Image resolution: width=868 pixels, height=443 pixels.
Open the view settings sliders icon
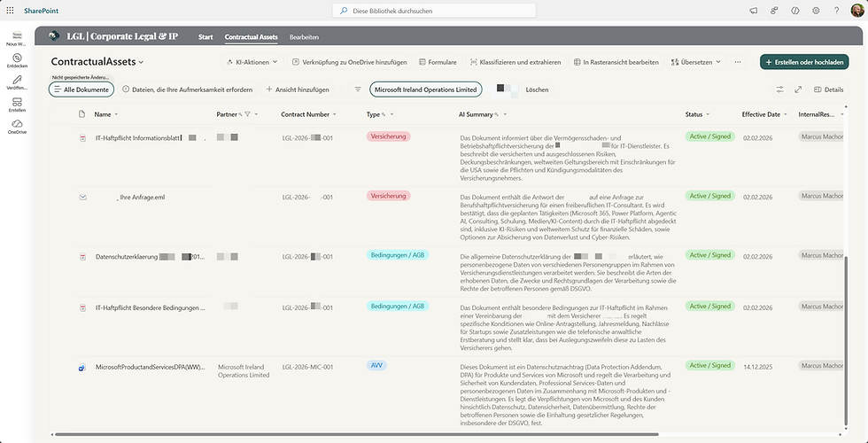(780, 89)
